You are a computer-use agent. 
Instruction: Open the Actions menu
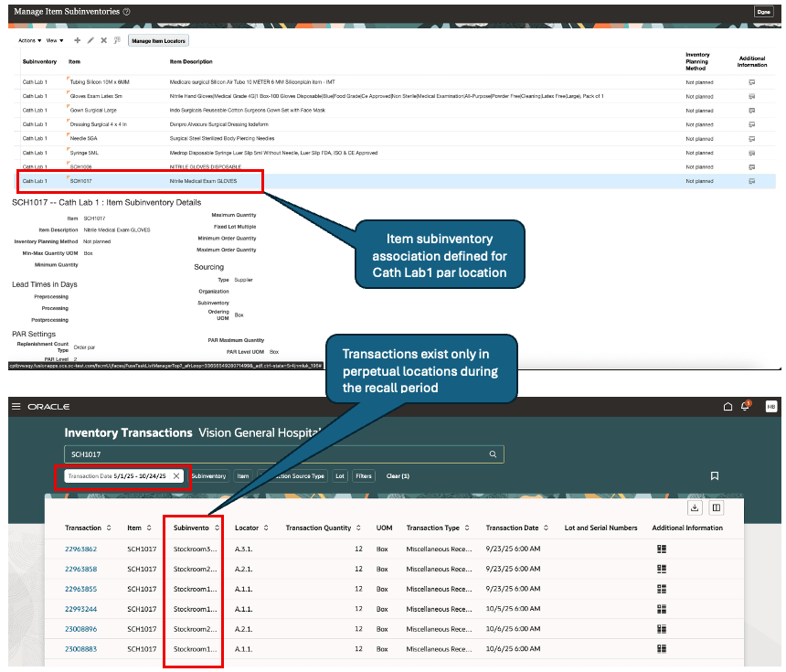(29, 40)
